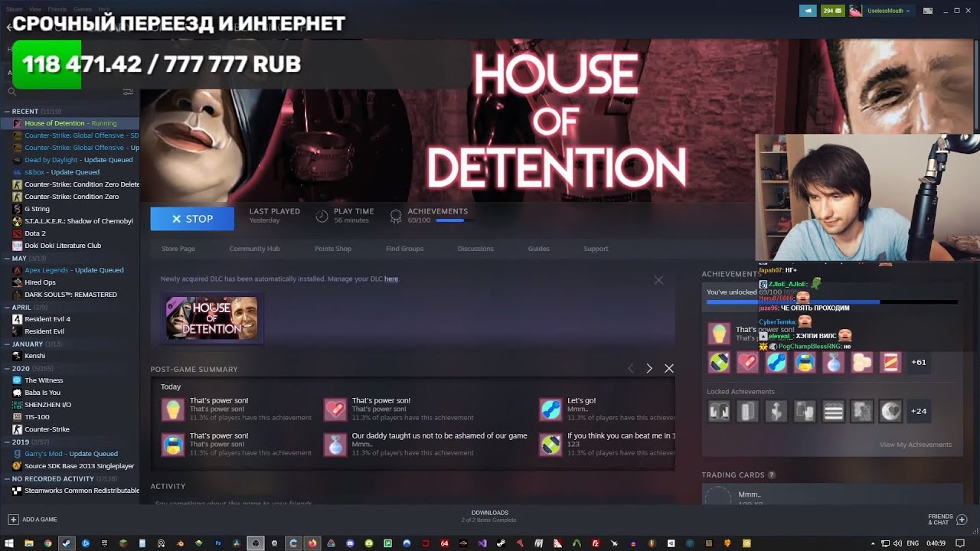Collapse the 2020 category in library
Viewport: 980px width, 551px height.
[7, 368]
